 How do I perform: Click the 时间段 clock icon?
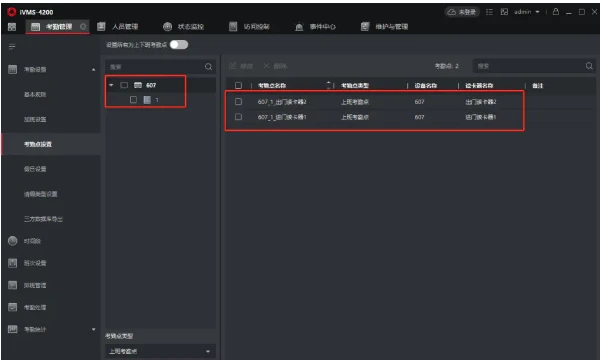pos(13,241)
